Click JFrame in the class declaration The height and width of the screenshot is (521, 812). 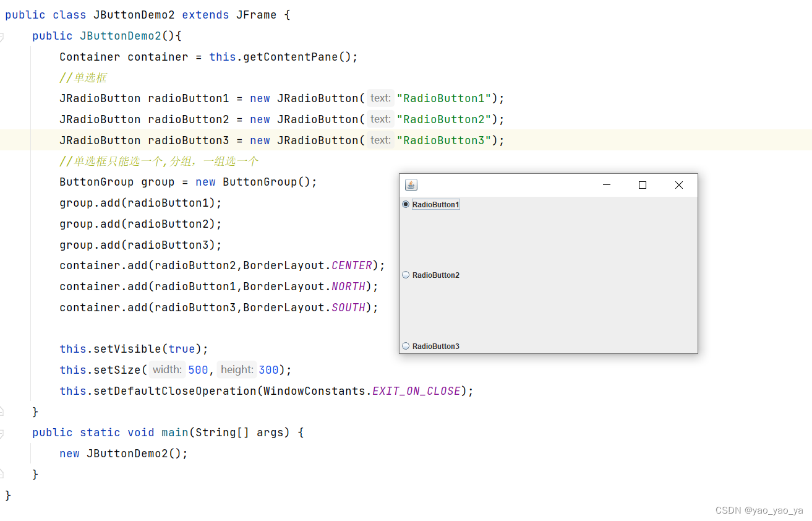(x=256, y=15)
